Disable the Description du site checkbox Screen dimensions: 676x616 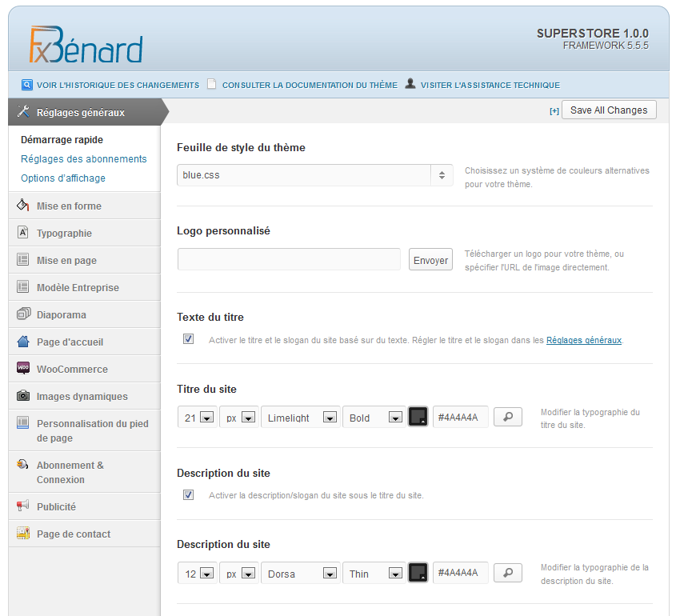point(188,495)
